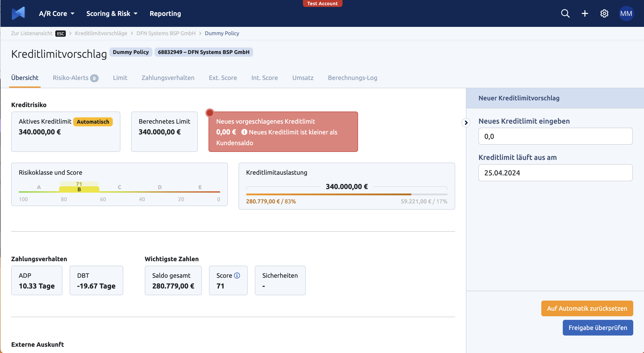The height and width of the screenshot is (353, 644).
Task: Click the Test Account badge at the top
Action: tap(322, 4)
